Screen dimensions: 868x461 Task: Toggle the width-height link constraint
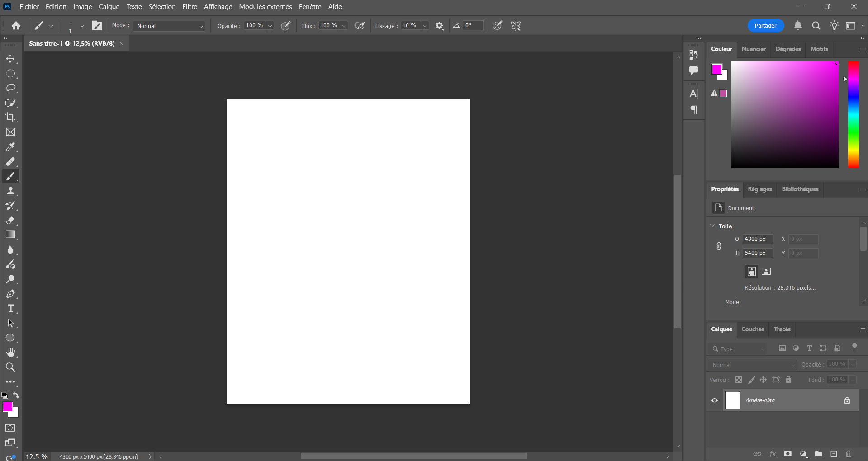(x=719, y=246)
